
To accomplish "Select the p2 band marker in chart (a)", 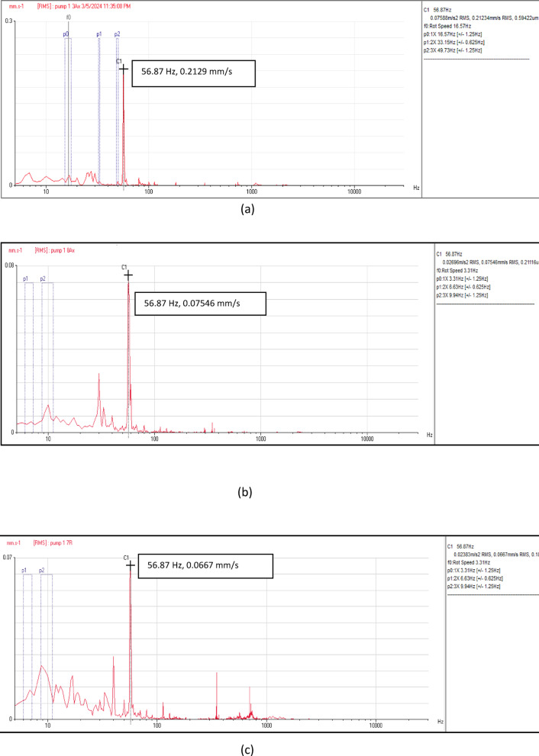I will pos(118,34).
